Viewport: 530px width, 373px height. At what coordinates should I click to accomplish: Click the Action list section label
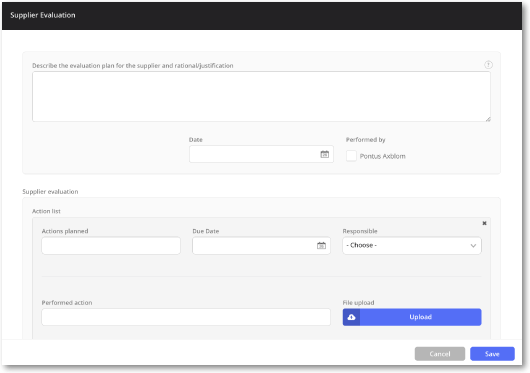click(x=46, y=211)
